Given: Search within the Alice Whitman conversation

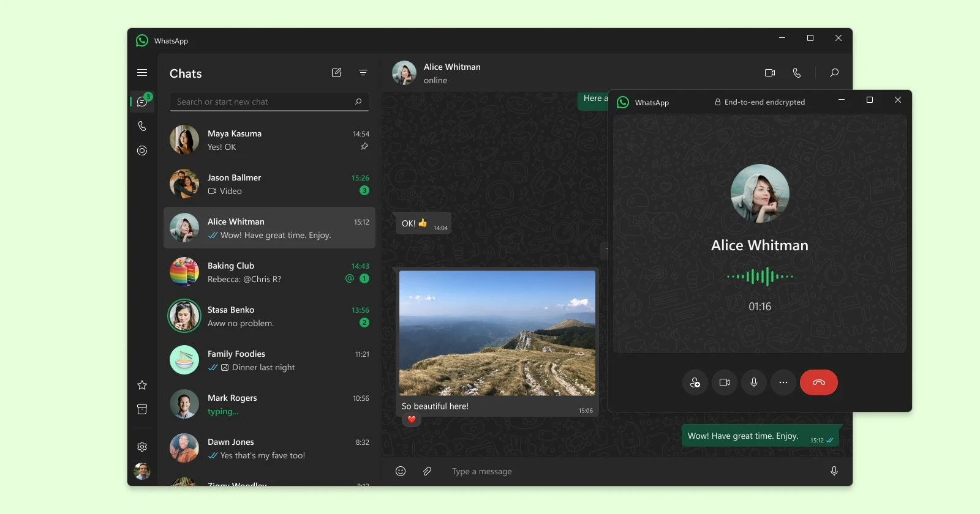Looking at the screenshot, I should 834,73.
